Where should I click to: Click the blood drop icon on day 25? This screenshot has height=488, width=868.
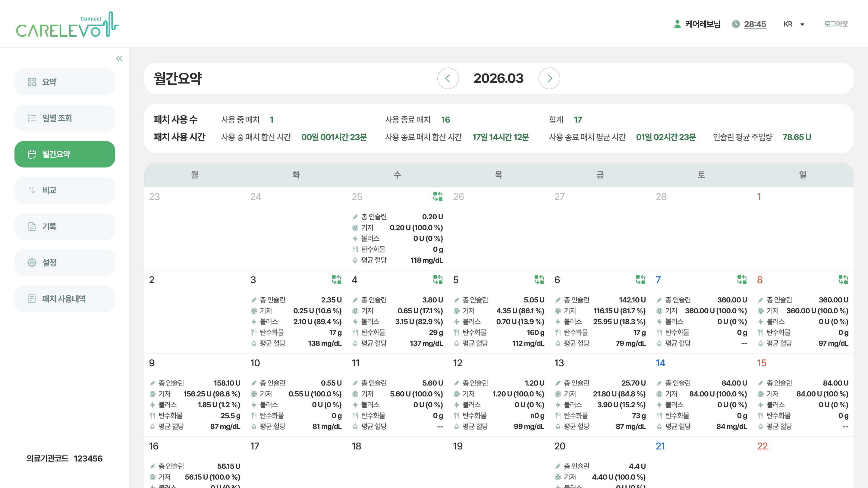pos(355,260)
